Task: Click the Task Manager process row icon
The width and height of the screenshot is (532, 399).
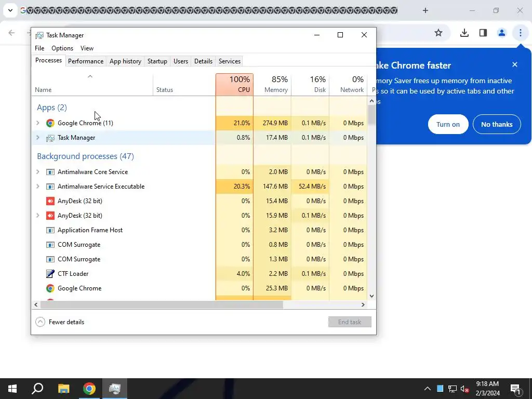Action: (x=50, y=138)
